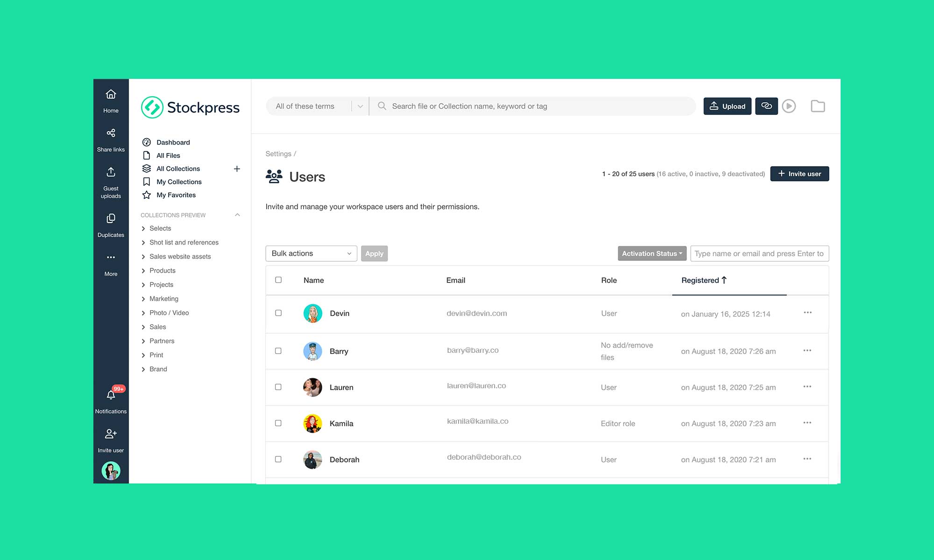Screen dimensions: 934x560
Task: Select Kamila's row checkbox
Action: click(278, 423)
